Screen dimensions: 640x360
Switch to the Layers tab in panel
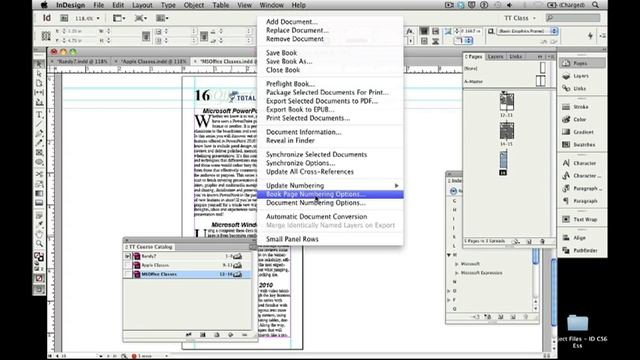495,57
